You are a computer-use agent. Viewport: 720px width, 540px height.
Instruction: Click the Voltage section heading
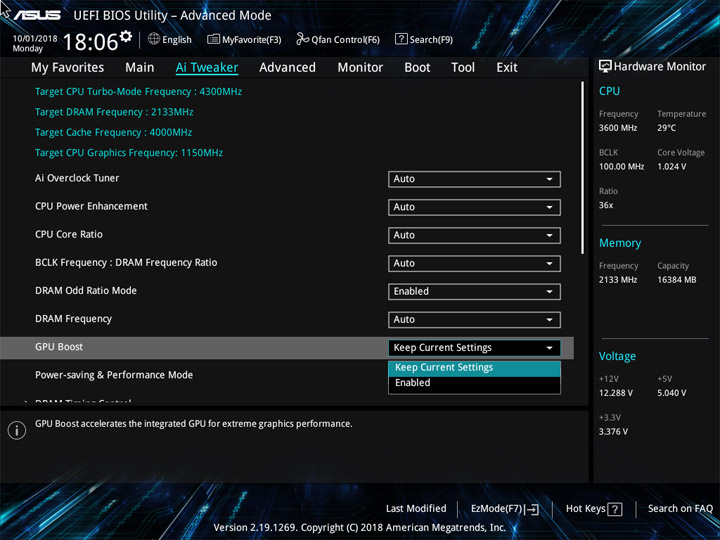(x=618, y=356)
